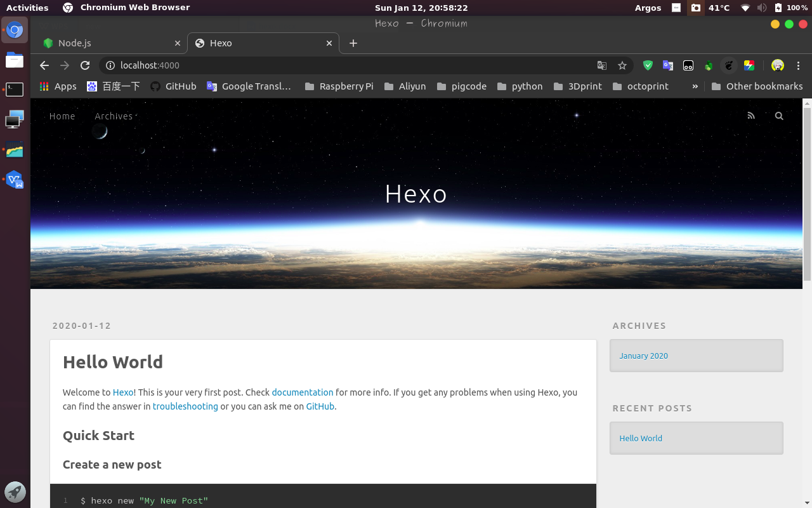
Task: Expand the python bookmark folder
Action: (x=520, y=86)
